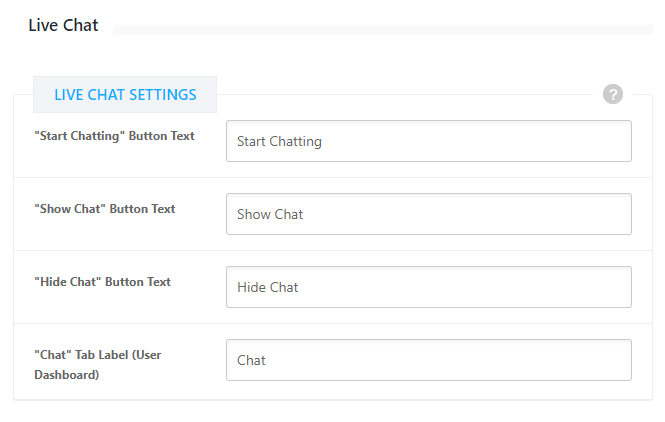Focus the "Show Chat" Button Text field
The image size is (665, 422).
click(428, 214)
